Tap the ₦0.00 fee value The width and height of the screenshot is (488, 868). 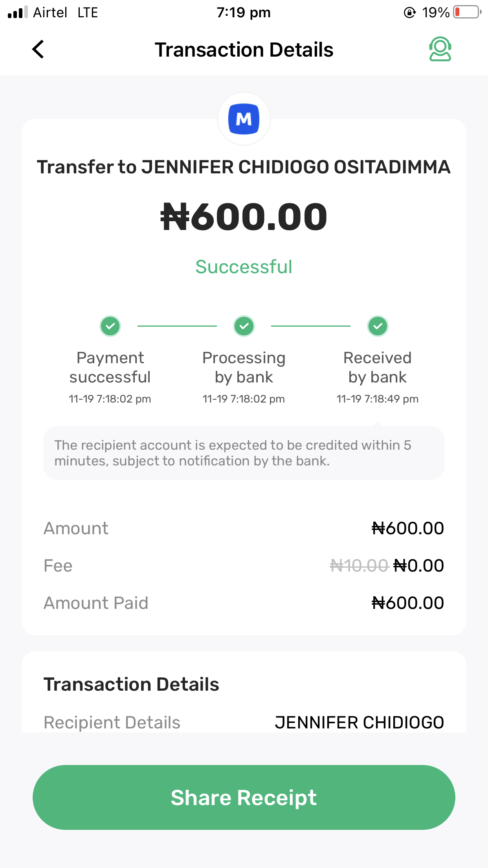coord(419,566)
